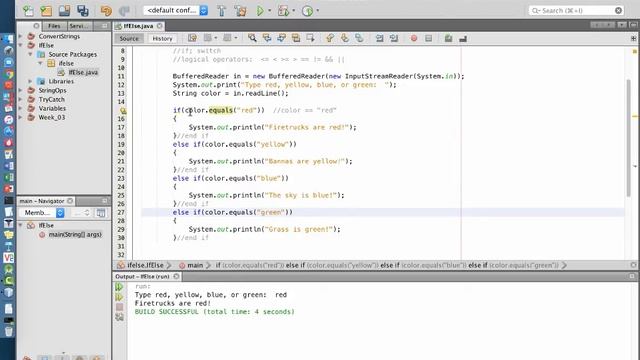Click "BUILD SUCCESSFUL" text in Output
This screenshot has height=360, width=640.
pos(167,312)
